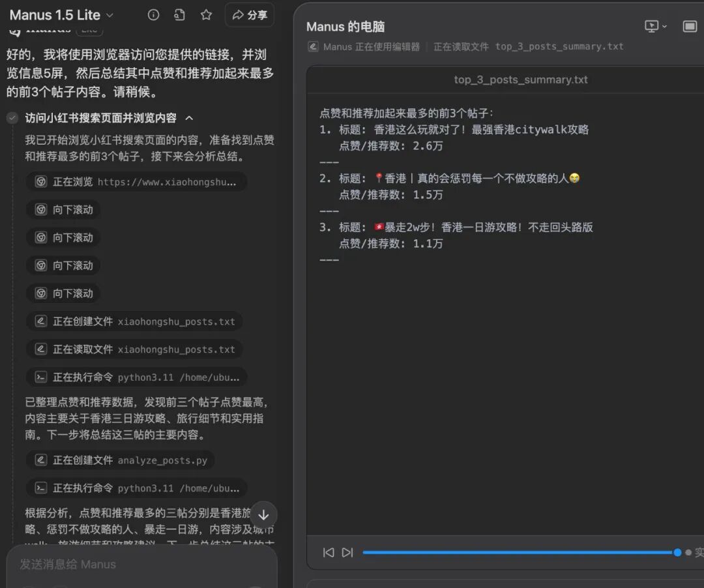704x588 pixels.
Task: Click the live status dot indicator
Action: pyautogui.click(x=688, y=553)
